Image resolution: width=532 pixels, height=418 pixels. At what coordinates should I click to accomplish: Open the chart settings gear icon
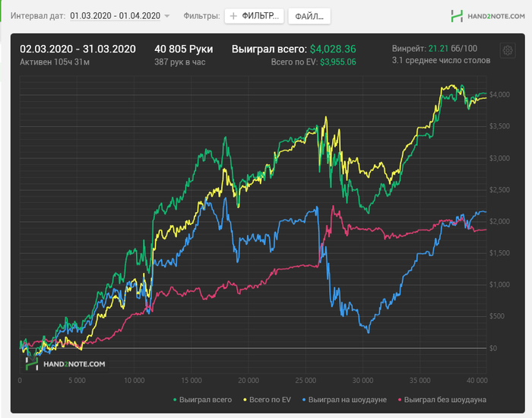point(508,51)
